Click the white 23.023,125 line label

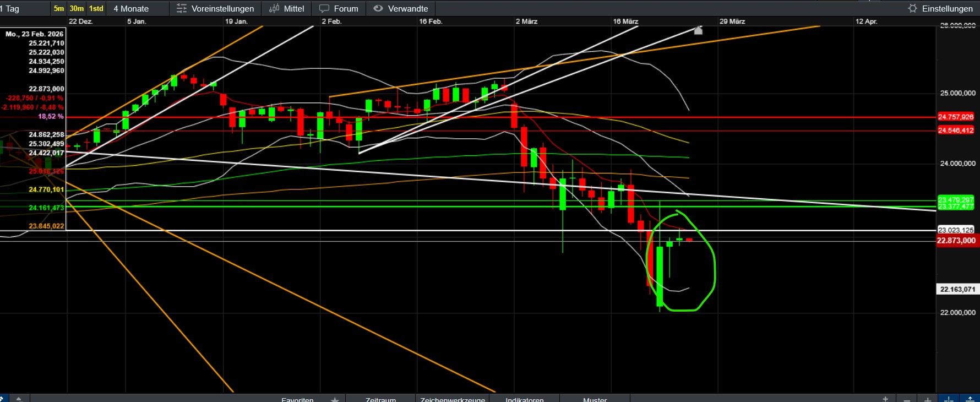[956, 230]
